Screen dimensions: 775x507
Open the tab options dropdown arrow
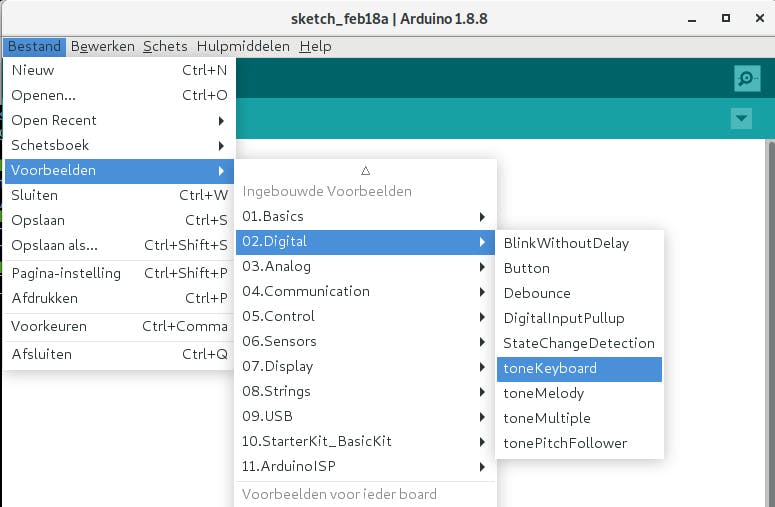pyautogui.click(x=741, y=119)
